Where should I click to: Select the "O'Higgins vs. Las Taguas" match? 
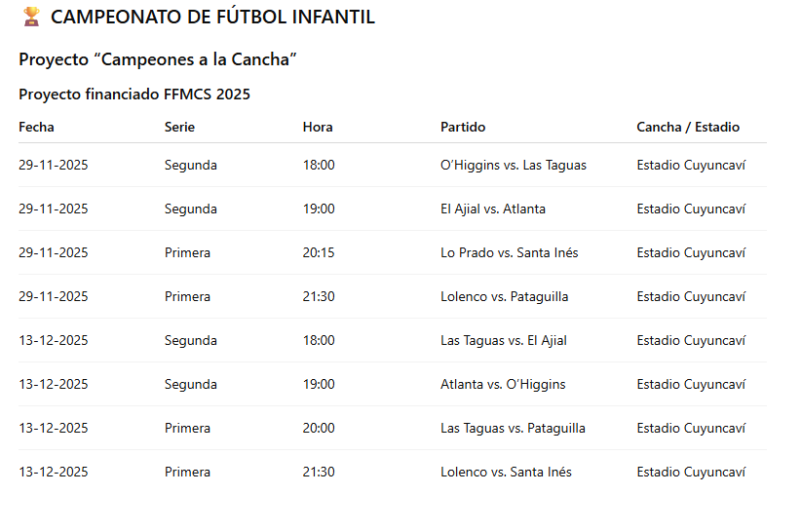[514, 165]
